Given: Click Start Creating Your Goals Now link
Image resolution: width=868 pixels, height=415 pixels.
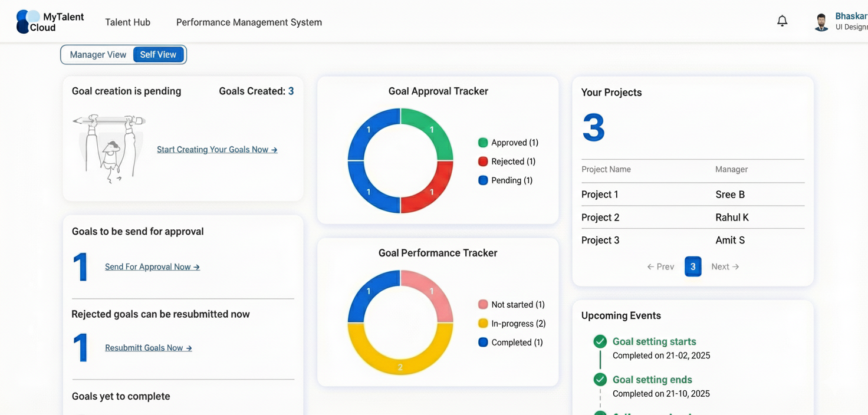Looking at the screenshot, I should tap(217, 150).
